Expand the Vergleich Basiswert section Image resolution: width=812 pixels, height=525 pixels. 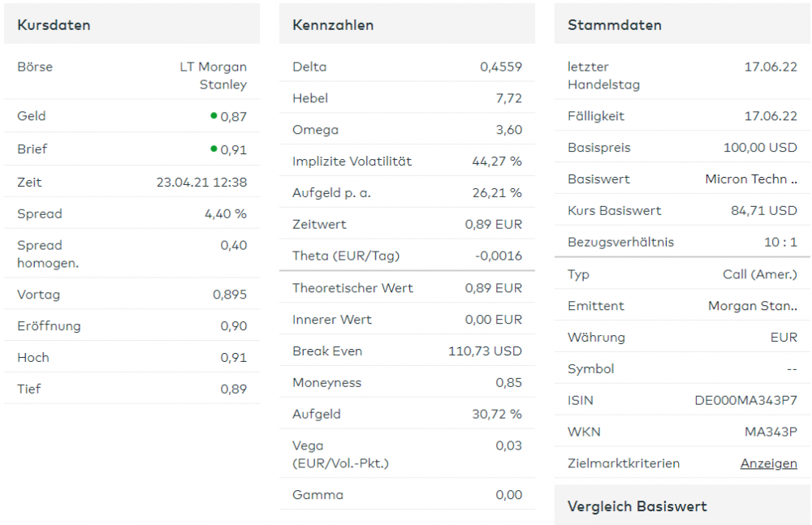pos(637,506)
